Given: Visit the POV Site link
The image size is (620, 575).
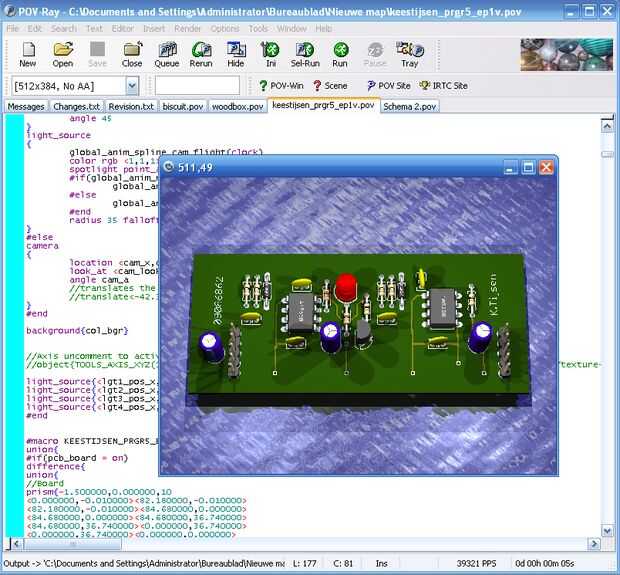Looking at the screenshot, I should 389,85.
